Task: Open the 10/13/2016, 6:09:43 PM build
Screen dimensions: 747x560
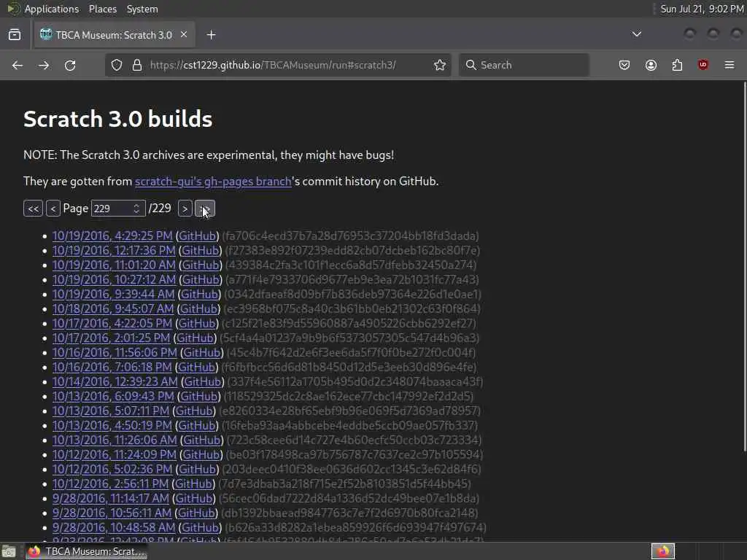Action: (x=113, y=396)
